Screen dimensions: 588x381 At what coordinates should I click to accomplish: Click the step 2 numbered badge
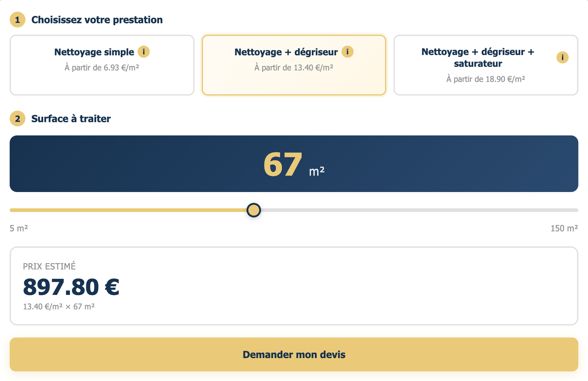tap(17, 119)
